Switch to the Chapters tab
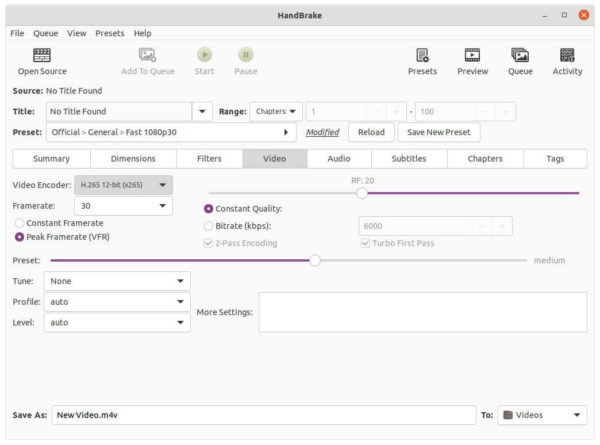600x445 pixels. point(485,158)
